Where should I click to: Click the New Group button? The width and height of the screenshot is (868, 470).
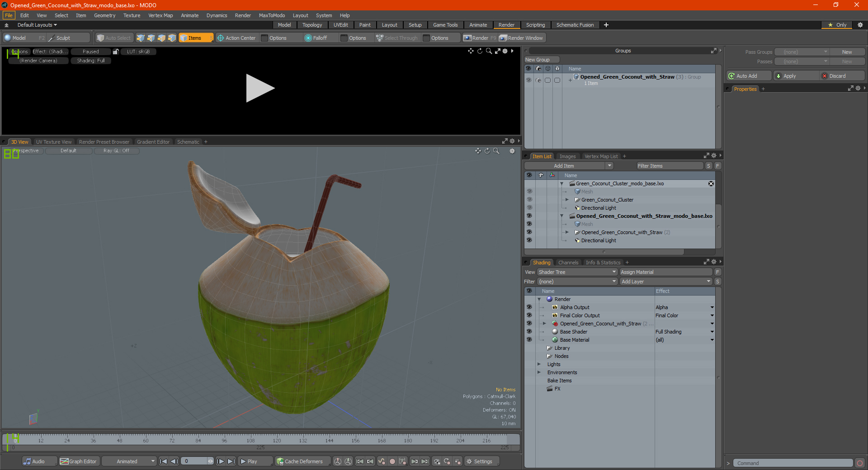tap(542, 60)
